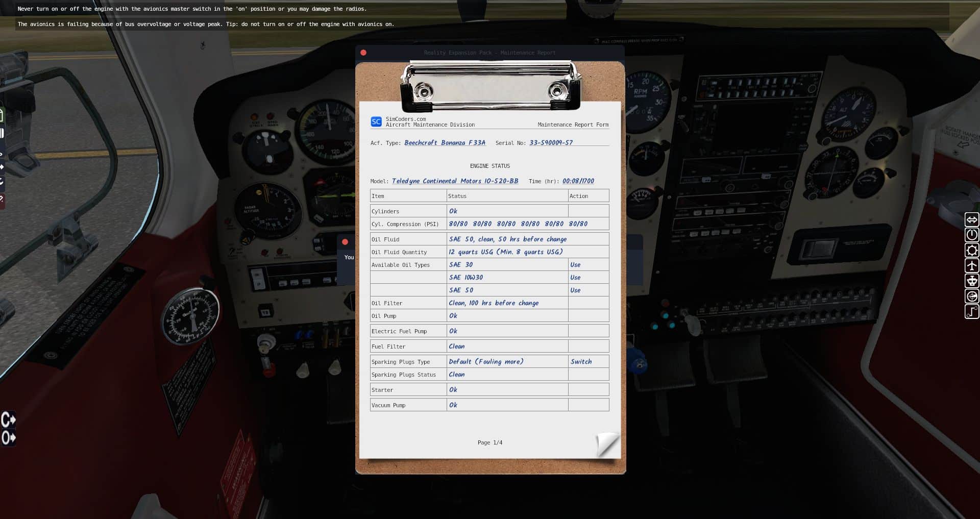Click the 'C' arrow icon at lower left
This screenshot has height=519, width=980.
[x=8, y=420]
